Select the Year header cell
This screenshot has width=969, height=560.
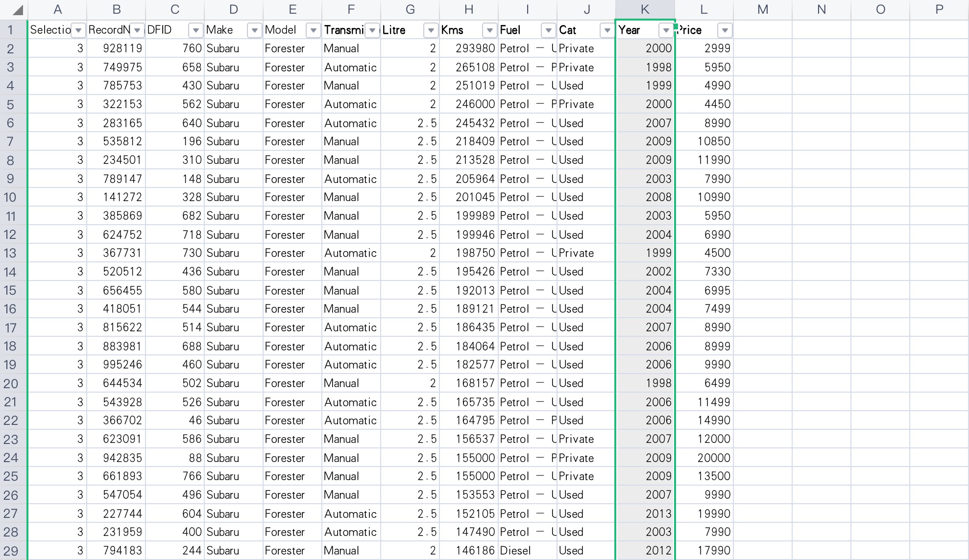(637, 30)
